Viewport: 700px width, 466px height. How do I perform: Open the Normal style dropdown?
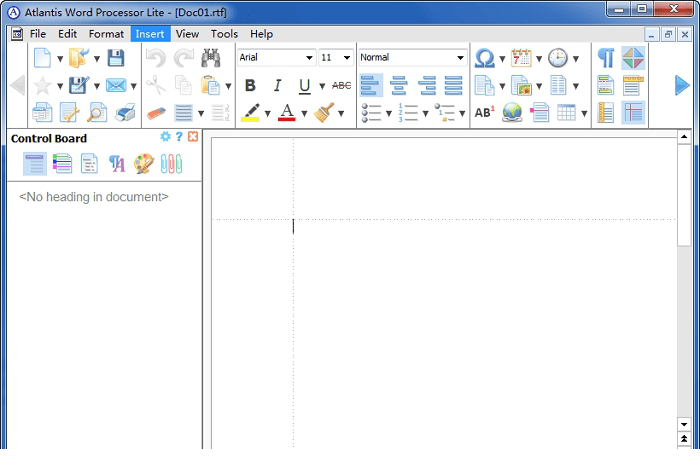click(460, 58)
